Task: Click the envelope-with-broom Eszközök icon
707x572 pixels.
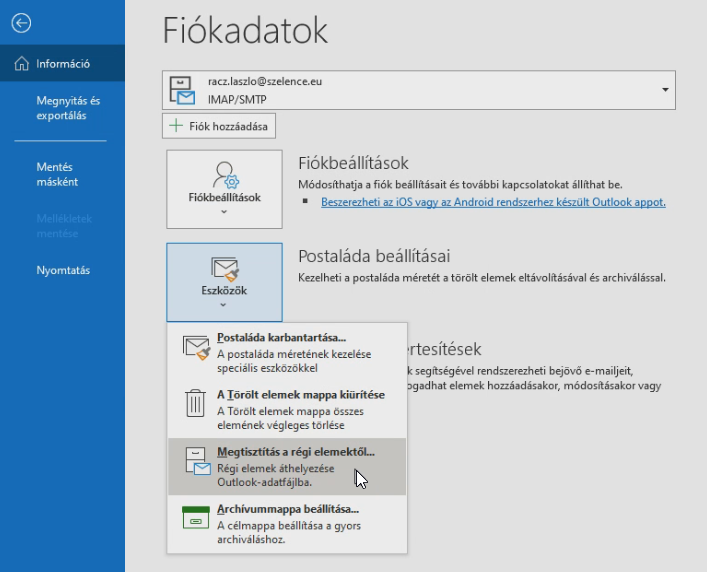Action: coord(224,267)
